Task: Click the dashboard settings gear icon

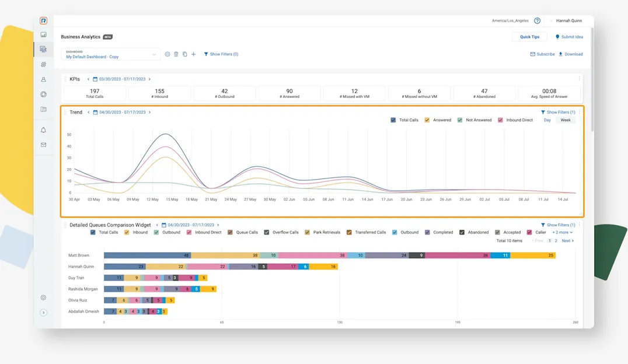Action: pos(168,54)
